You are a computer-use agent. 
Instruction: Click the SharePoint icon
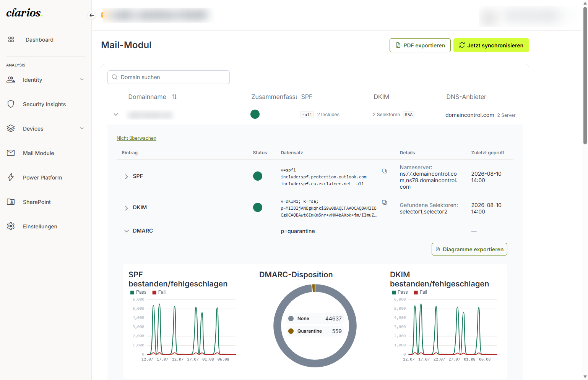(x=11, y=202)
